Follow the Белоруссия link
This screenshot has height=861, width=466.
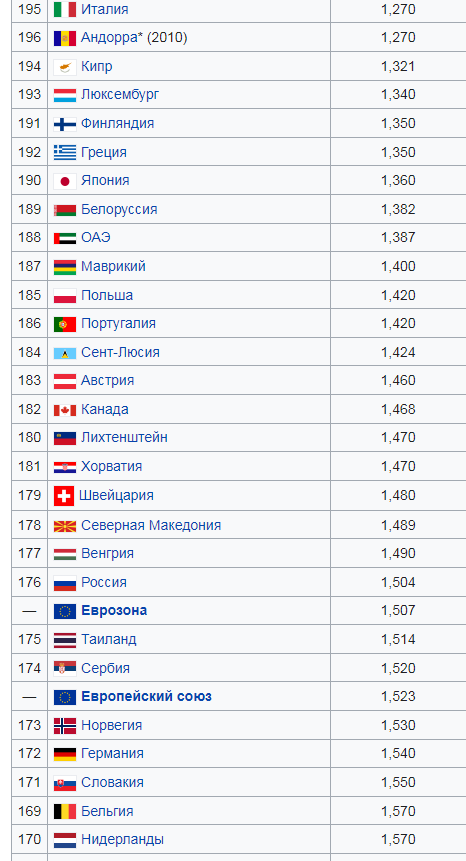(119, 210)
